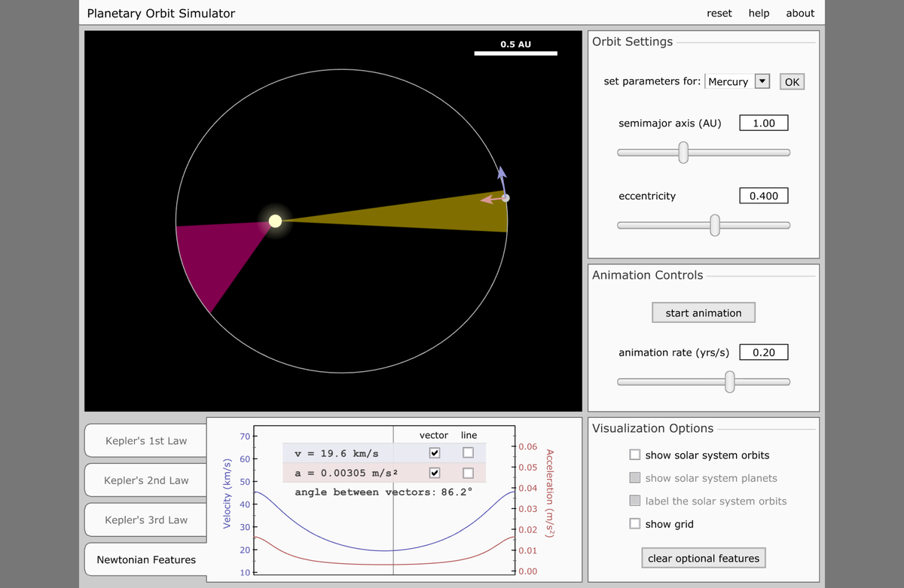Select the Newtonian Features tab
The image size is (904, 588).
coord(145,559)
